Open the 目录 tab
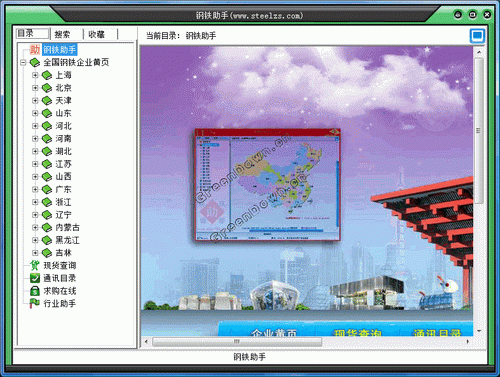Screen dimensions: 500x377 33,33
